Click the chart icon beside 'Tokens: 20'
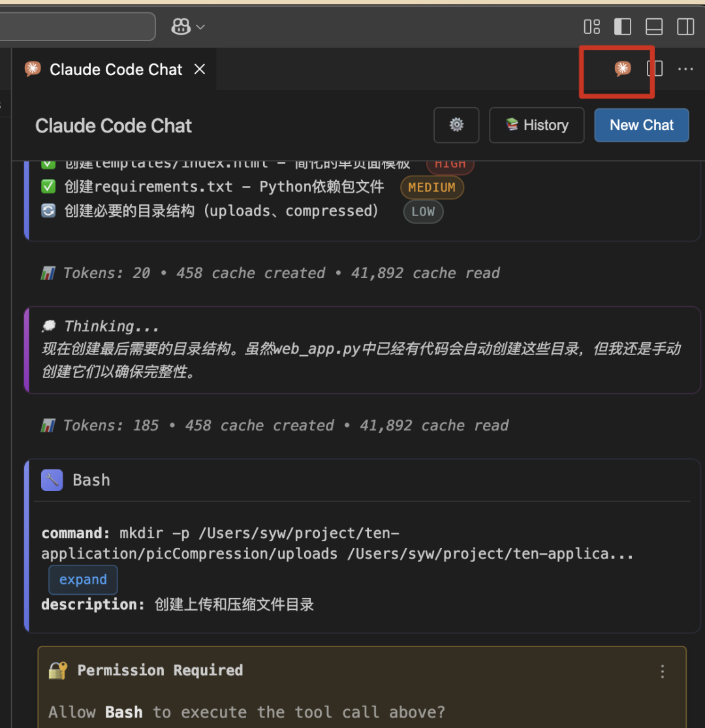 click(x=48, y=273)
